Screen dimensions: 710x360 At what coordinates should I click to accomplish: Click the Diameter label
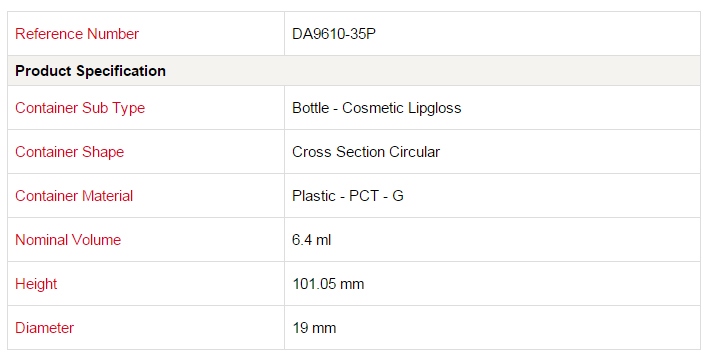(44, 328)
